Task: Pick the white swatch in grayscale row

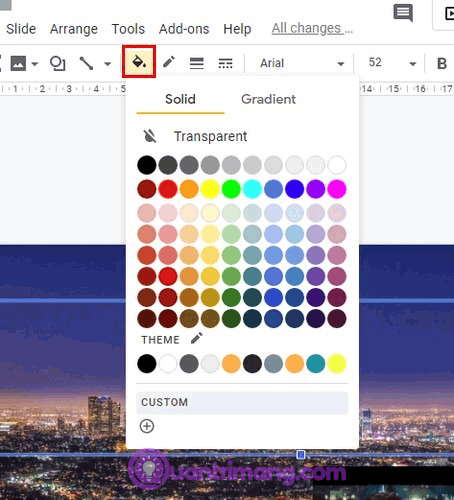Action: click(337, 165)
